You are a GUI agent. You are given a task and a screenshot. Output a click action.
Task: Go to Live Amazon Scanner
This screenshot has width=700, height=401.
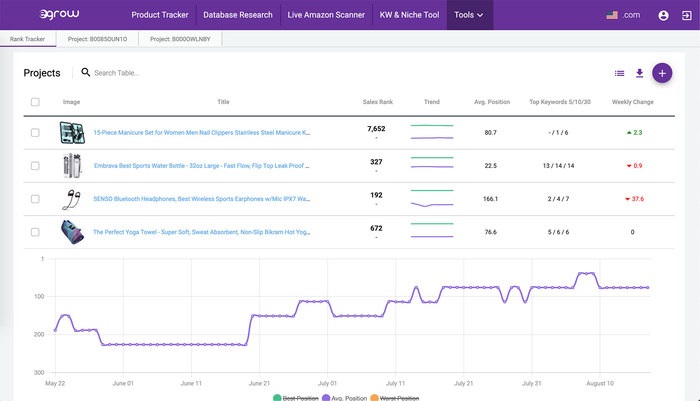pyautogui.click(x=326, y=15)
